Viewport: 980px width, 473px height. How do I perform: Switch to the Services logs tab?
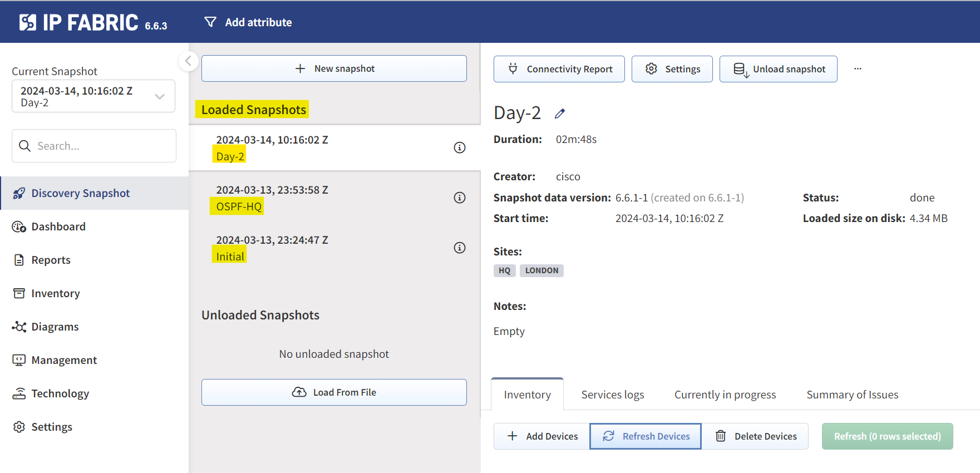coord(613,395)
